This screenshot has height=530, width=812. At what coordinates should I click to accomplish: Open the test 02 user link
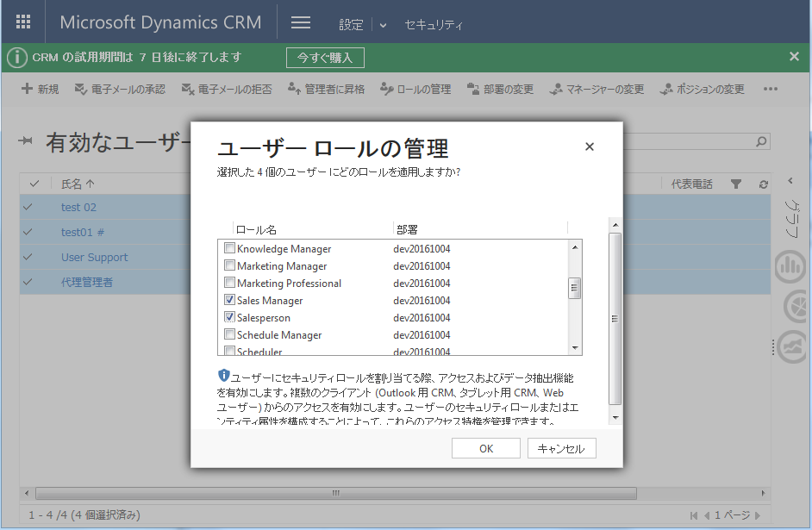78,207
